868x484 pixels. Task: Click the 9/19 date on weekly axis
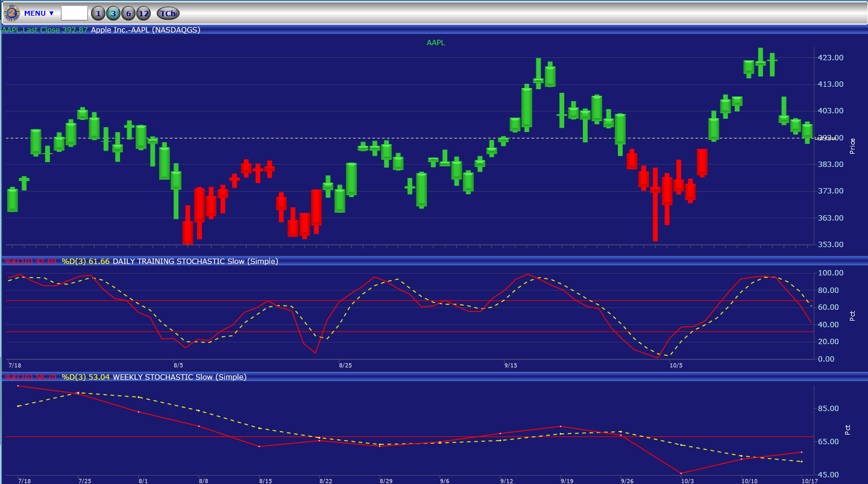coord(567,480)
